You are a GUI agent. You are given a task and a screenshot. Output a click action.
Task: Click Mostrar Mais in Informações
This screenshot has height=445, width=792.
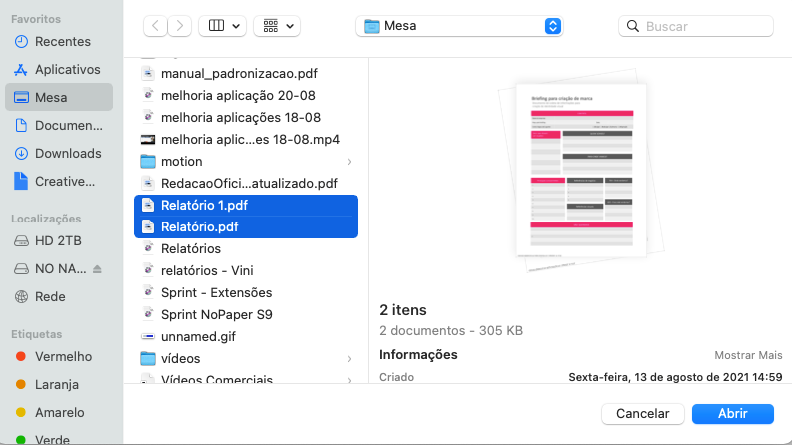point(747,356)
